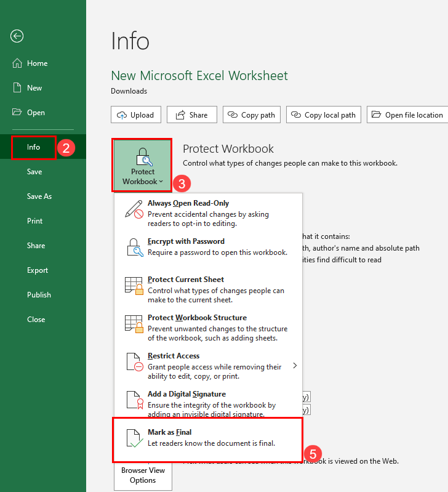Select Mark as Final menu entry
This screenshot has width=448, height=492.
tap(207, 440)
